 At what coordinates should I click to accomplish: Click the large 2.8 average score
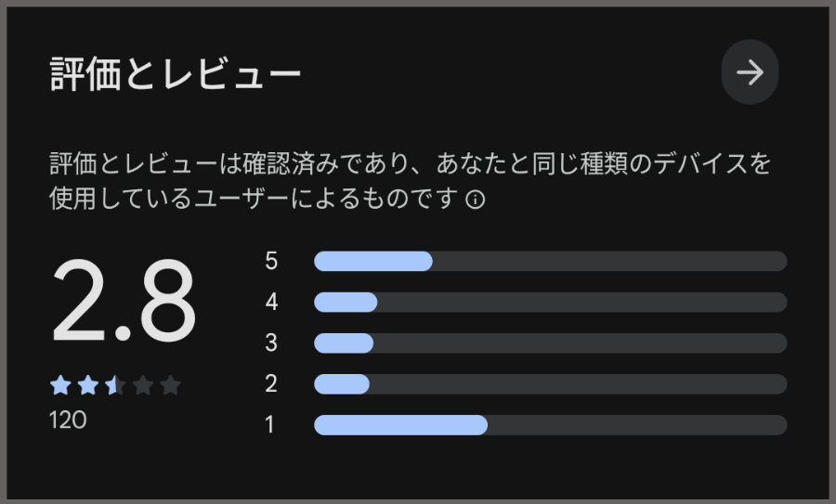click(x=124, y=304)
